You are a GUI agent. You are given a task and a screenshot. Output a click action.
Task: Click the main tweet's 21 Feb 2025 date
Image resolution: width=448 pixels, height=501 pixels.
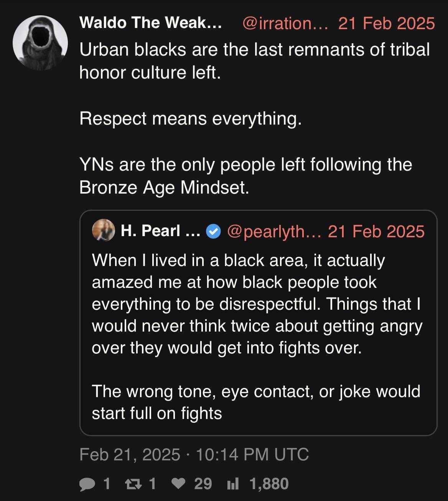[386, 23]
